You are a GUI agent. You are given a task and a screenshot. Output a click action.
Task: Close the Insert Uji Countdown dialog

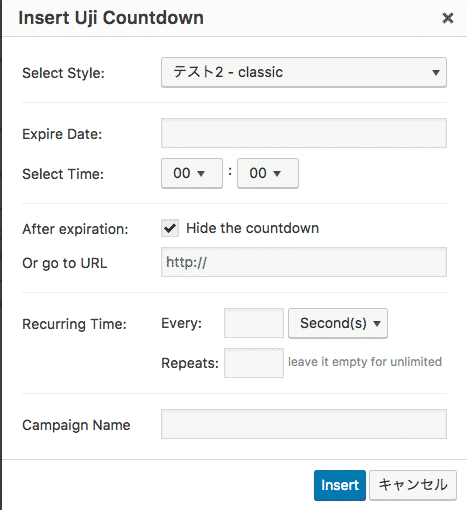[448, 18]
